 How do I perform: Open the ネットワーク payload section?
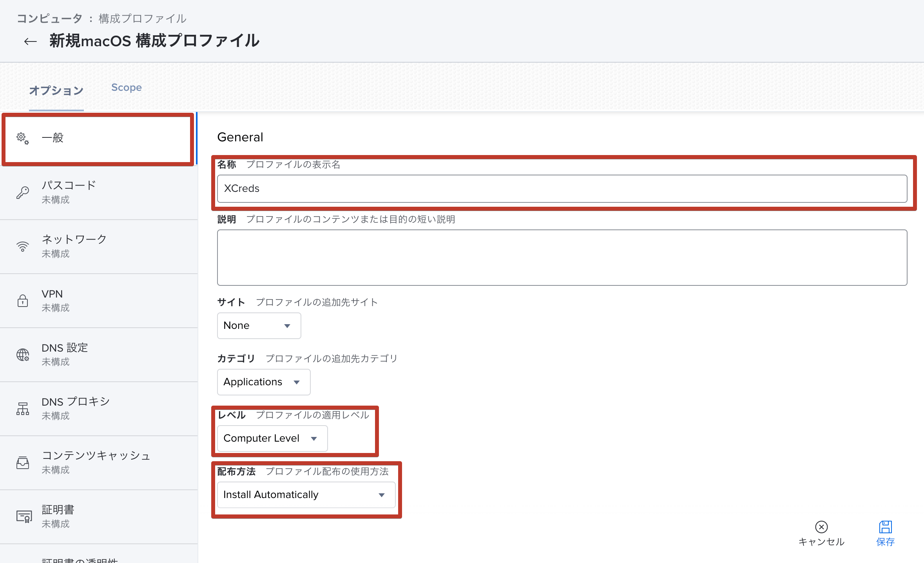click(99, 247)
